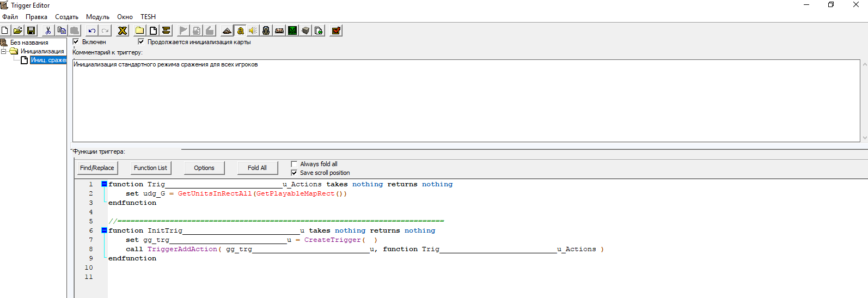The image size is (868, 298).
Task: Open AI Editor green face icon
Action: pyautogui.click(x=292, y=31)
